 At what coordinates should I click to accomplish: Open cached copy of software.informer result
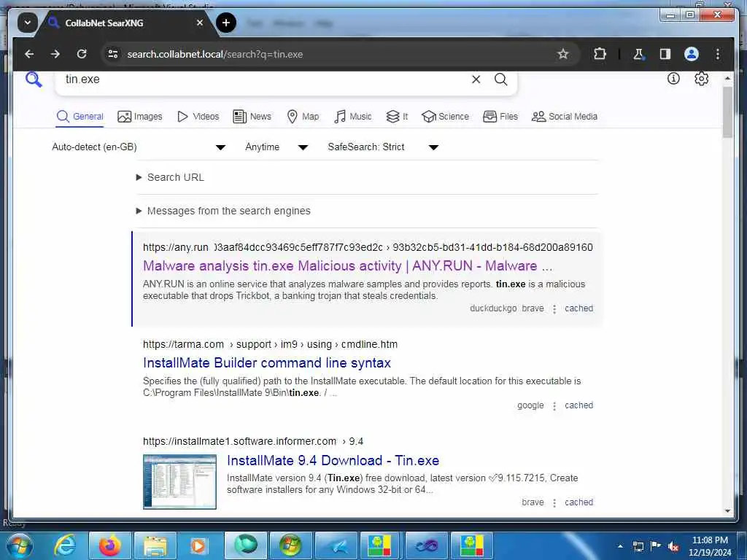tap(578, 502)
